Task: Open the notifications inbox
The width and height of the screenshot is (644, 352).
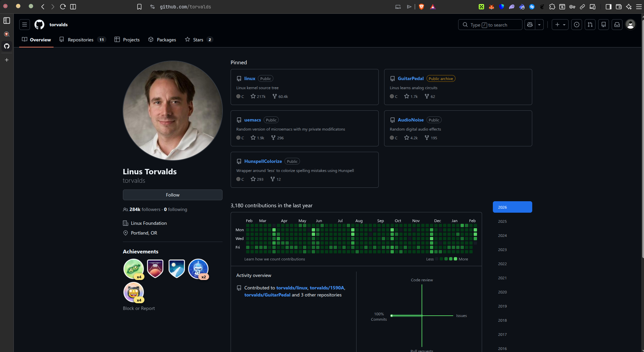Action: tap(617, 25)
